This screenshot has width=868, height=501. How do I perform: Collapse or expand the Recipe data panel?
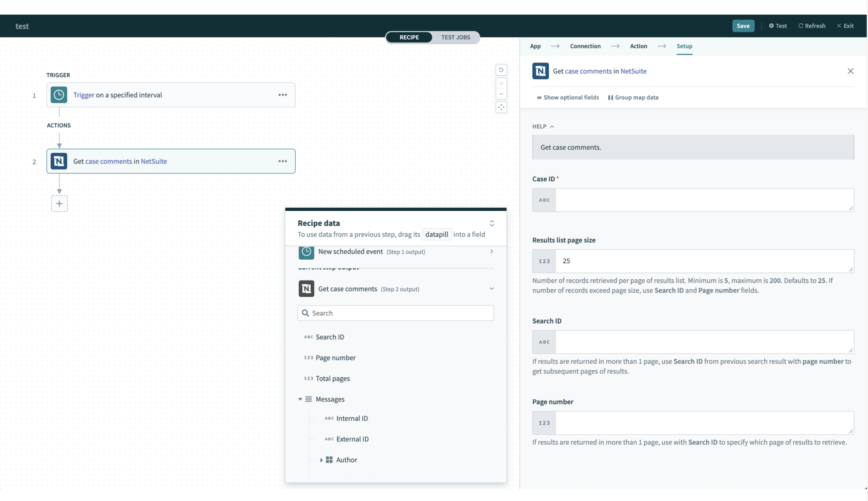pos(492,224)
